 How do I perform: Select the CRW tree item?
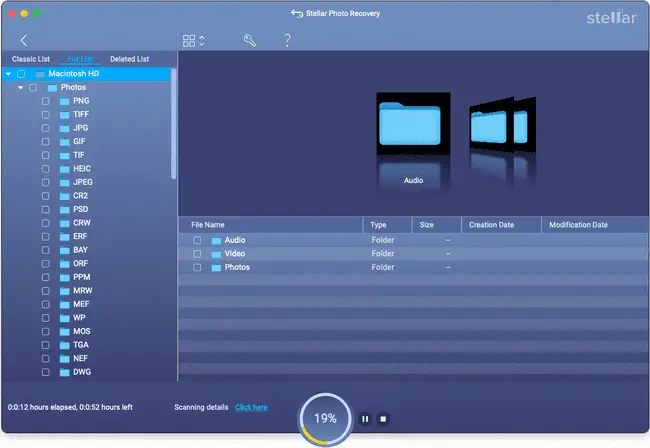point(82,223)
